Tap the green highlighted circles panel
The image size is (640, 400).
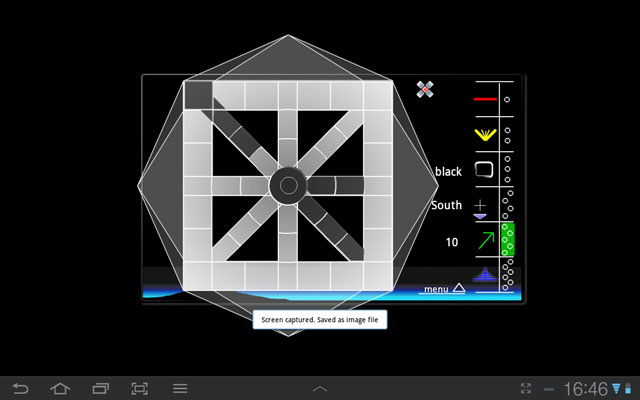pos(508,240)
